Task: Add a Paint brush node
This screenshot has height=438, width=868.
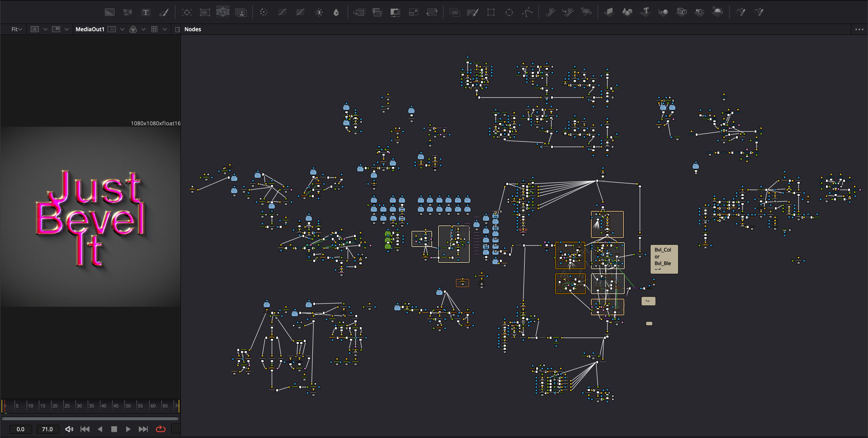Action: point(164,12)
